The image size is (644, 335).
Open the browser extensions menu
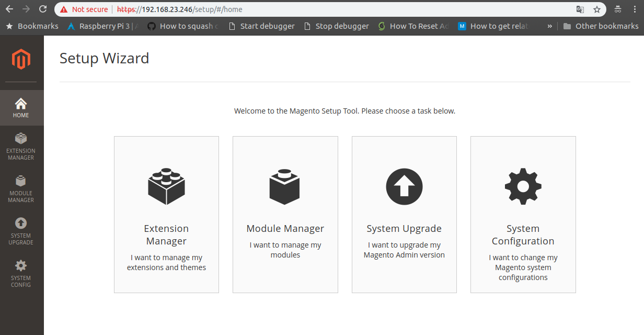click(x=617, y=9)
